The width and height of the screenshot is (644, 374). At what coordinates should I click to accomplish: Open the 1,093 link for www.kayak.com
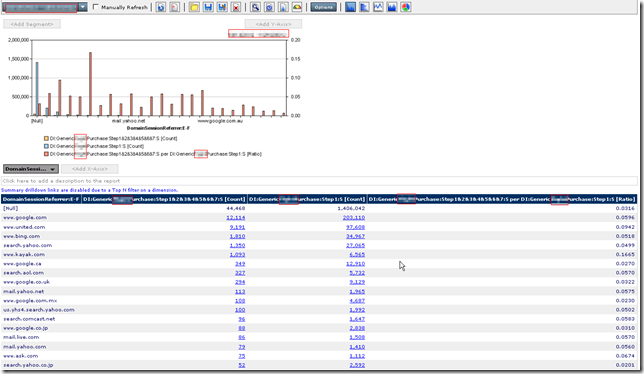click(237, 255)
